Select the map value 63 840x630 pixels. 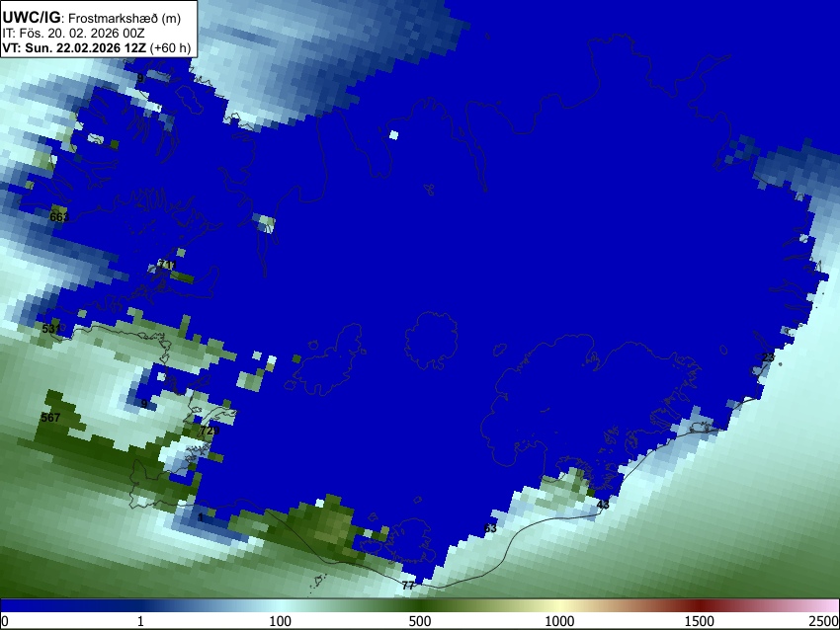(490, 528)
